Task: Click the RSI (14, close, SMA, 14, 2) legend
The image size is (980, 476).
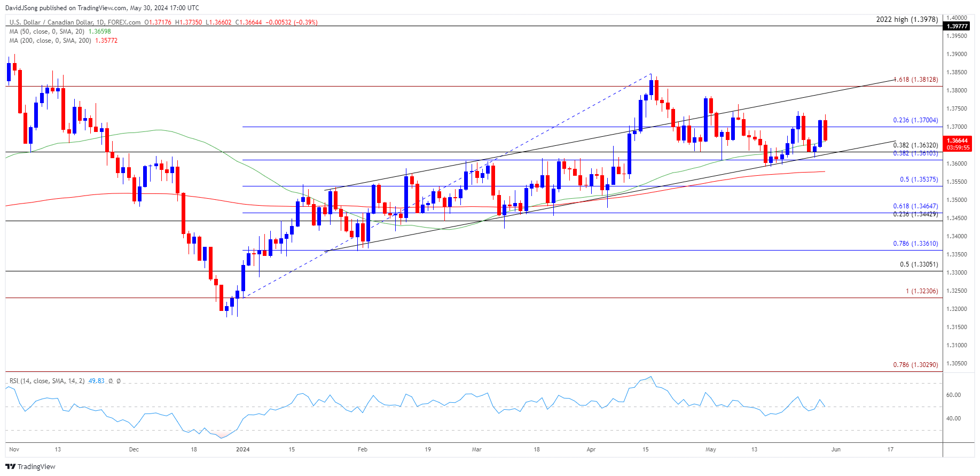Action: pyautogui.click(x=47, y=381)
